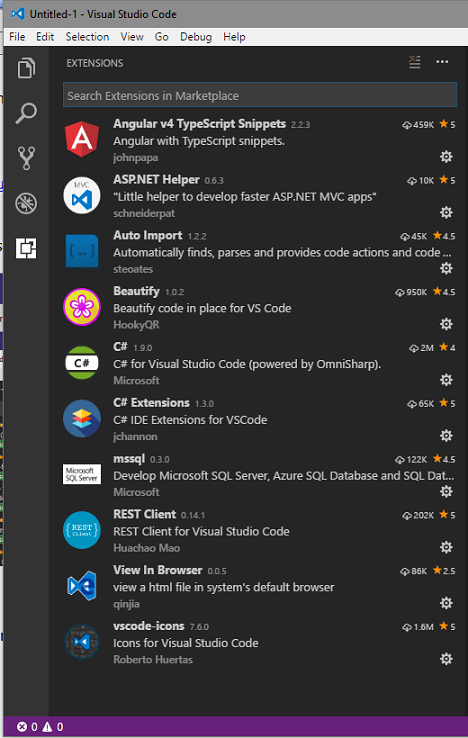Viewport: 468px width, 738px height.
Task: Open manage gear for Angular v4 TypeScript Snippets
Action: point(446,157)
